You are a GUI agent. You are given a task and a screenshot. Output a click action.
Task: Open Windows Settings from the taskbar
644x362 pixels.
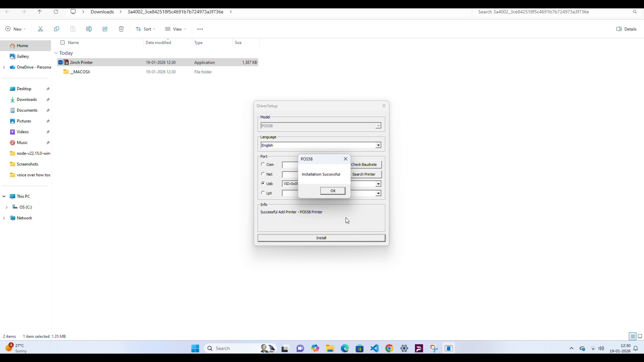click(x=404, y=348)
